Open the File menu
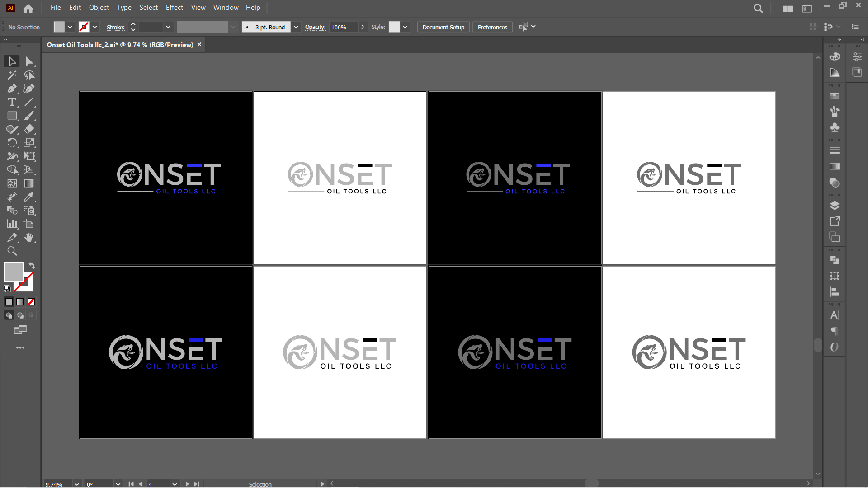Screen dimensions: 868x488 coord(56,8)
